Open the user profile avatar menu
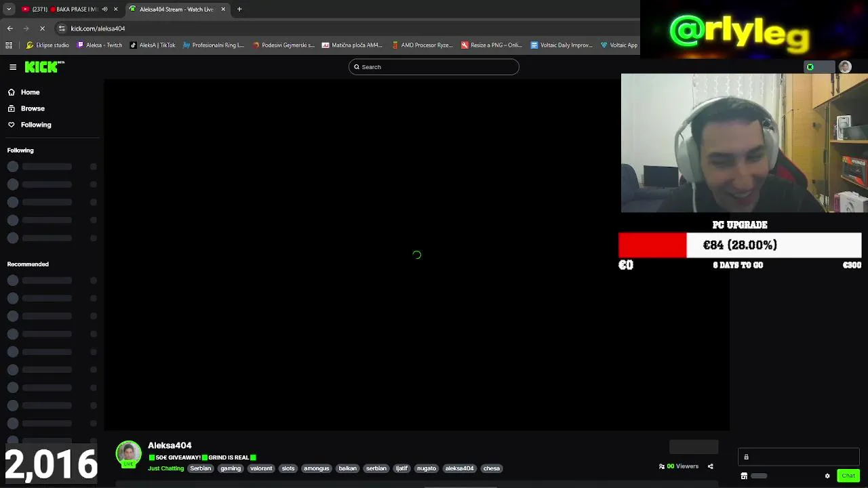 [x=845, y=66]
